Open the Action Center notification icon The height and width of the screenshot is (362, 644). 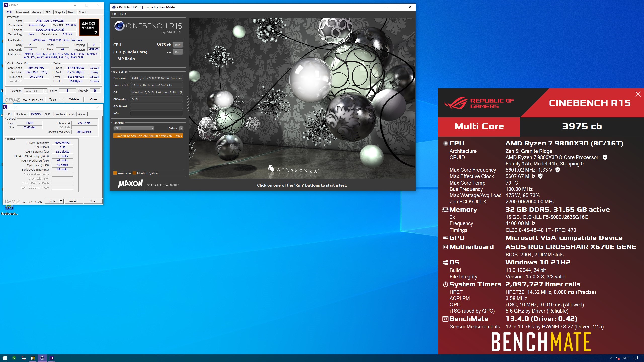[x=636, y=358]
